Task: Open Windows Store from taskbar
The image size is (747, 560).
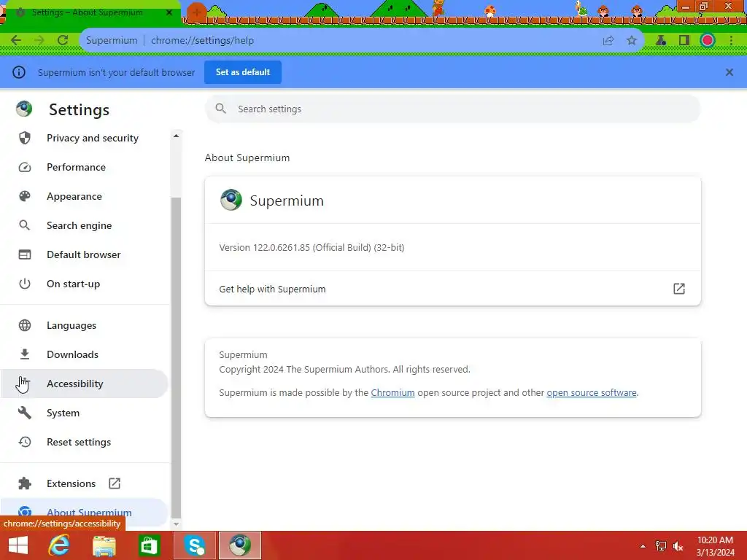Action: (x=149, y=545)
